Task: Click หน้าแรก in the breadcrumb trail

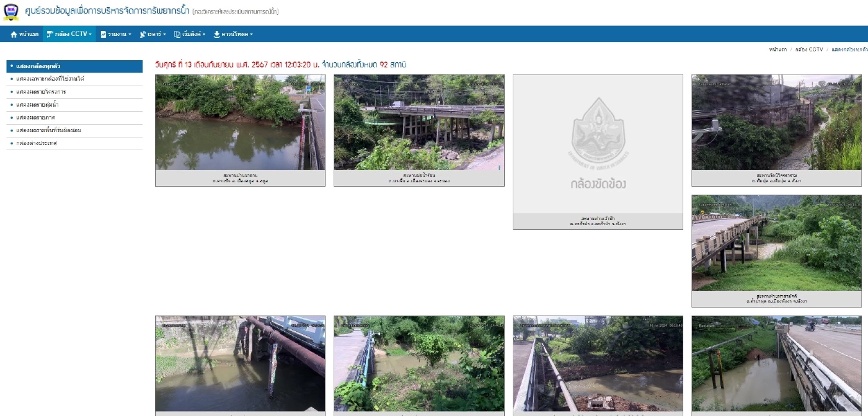Action: point(777,49)
